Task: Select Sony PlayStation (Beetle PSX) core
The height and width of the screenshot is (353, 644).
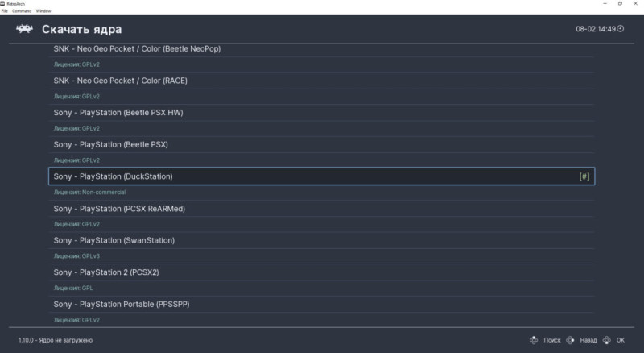Action: (x=321, y=144)
